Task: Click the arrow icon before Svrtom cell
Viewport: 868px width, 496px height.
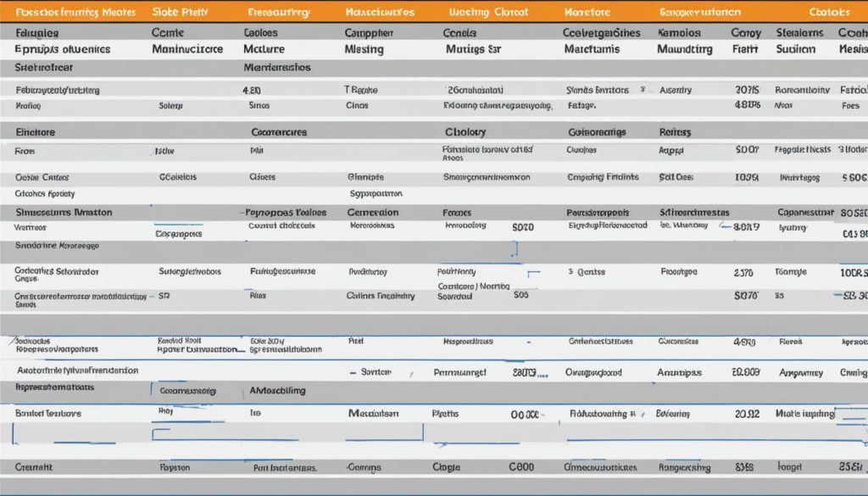Action: [x=352, y=371]
